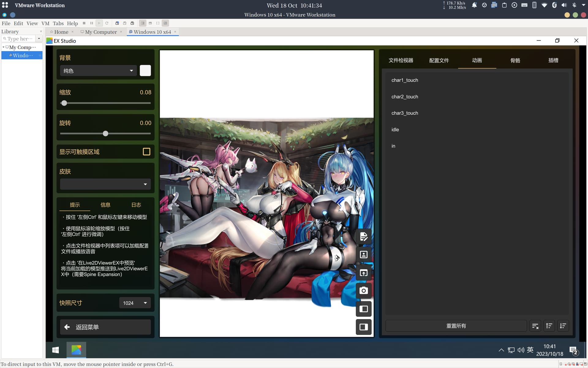Close the Library panel
The width and height of the screenshot is (588, 368).
coord(41,31)
